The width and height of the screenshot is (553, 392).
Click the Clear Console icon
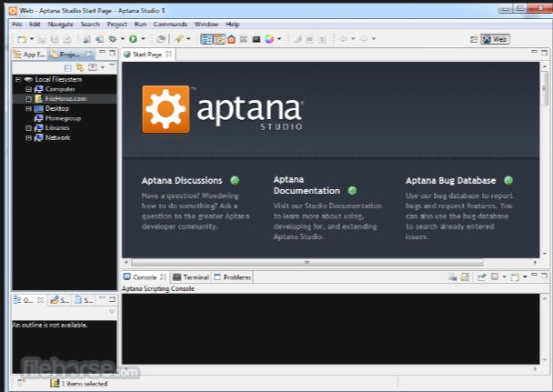click(453, 277)
